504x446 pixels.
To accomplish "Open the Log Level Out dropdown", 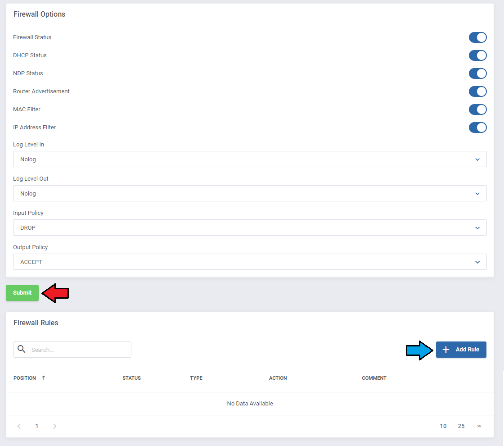I will [x=250, y=193].
